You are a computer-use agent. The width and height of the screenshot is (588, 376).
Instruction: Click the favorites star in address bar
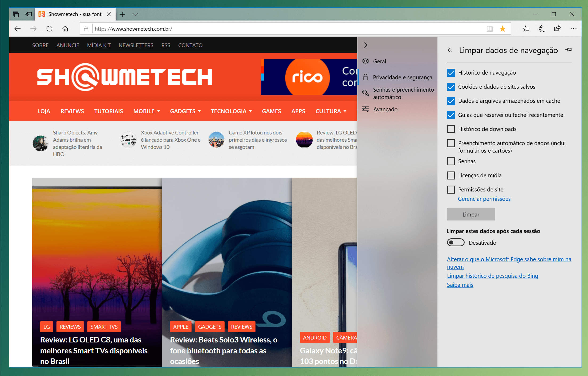502,29
